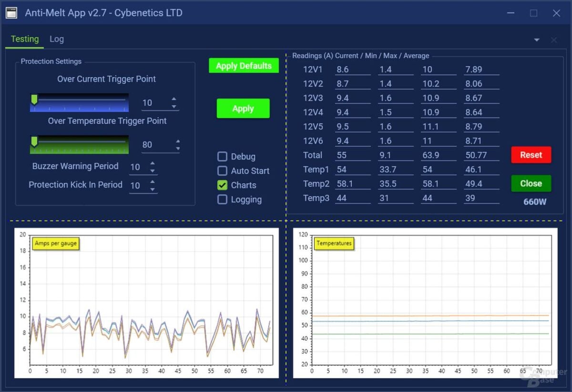Click the Temperatures chart legend label
The width and height of the screenshot is (572, 392).
pyautogui.click(x=334, y=243)
